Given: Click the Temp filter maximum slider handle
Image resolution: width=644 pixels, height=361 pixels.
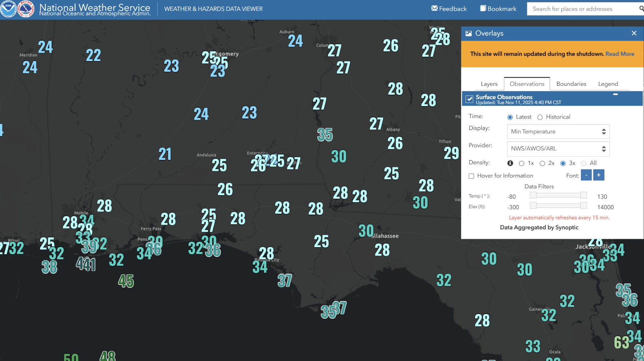Looking at the screenshot, I should tap(583, 195).
